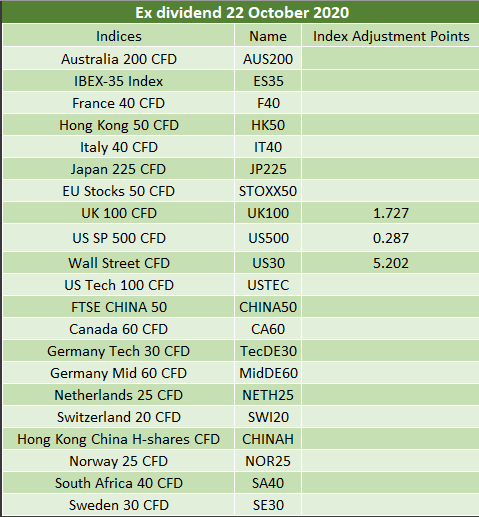The width and height of the screenshot is (479, 517).
Task: Select Hong Kong China H-shares CFD cell
Action: pyautogui.click(x=119, y=439)
